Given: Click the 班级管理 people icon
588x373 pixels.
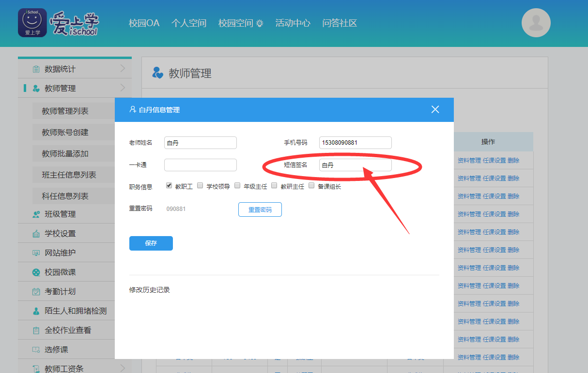Looking at the screenshot, I should tap(36, 214).
